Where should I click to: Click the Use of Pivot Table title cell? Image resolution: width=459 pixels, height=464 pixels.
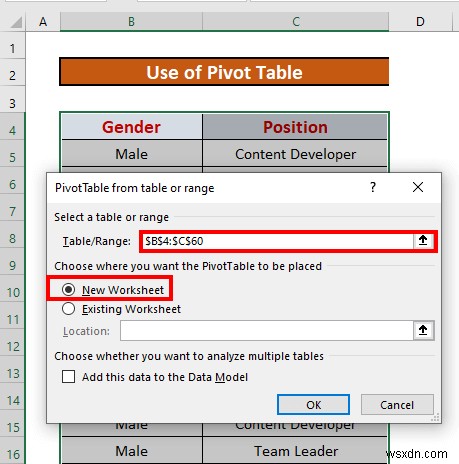[224, 72]
